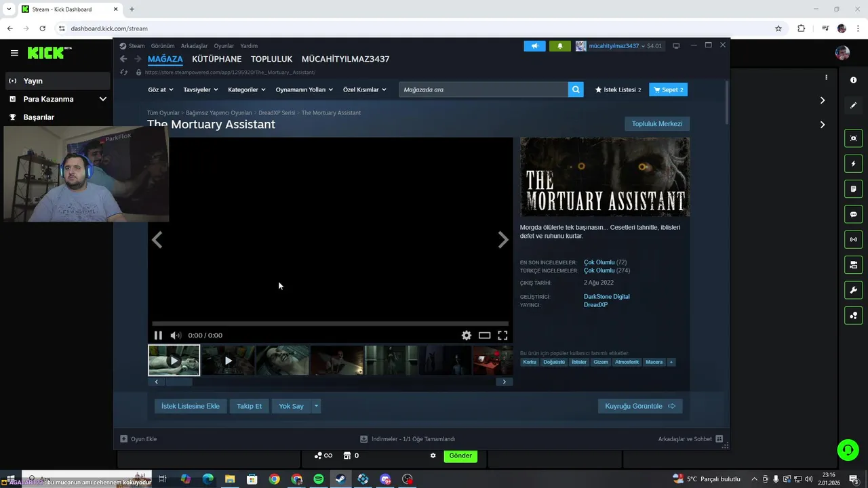This screenshot has width=868, height=488.
Task: Click the Kick pencil edit icon
Action: click(x=853, y=105)
